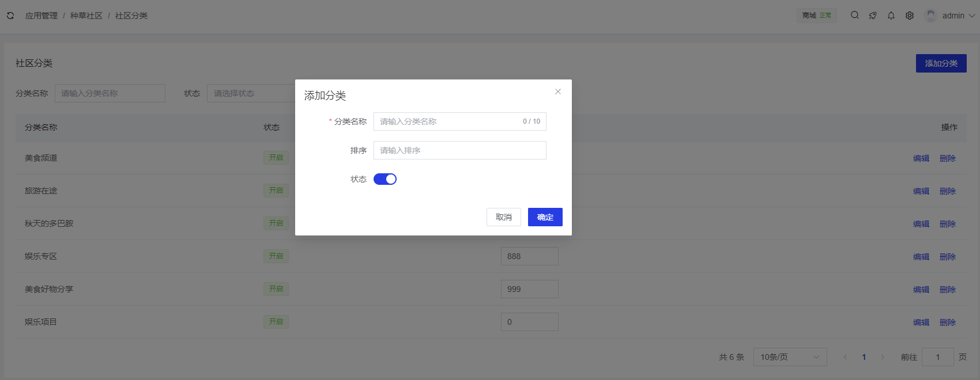Screen dimensions: 980x380
Task: Click the next page arrow in pagination
Action: tap(882, 357)
